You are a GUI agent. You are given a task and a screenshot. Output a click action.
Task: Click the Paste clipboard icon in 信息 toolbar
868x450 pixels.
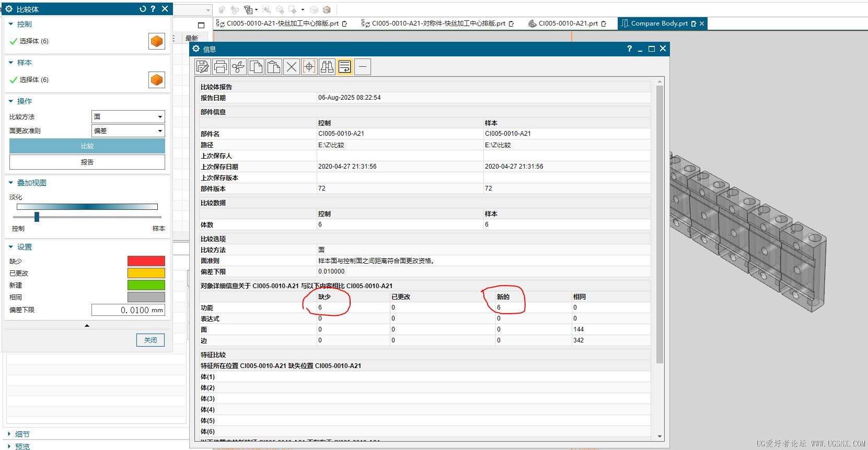[x=274, y=67]
